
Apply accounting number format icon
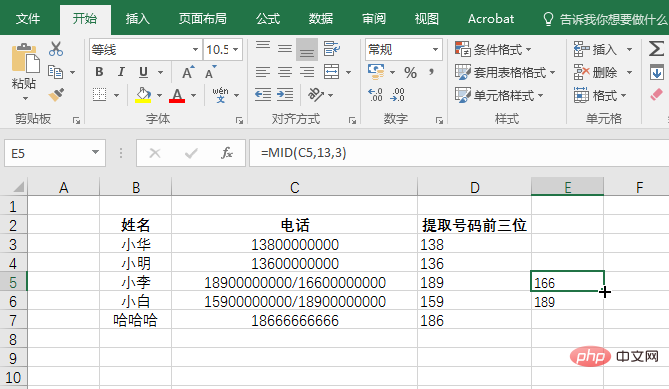[x=376, y=72]
